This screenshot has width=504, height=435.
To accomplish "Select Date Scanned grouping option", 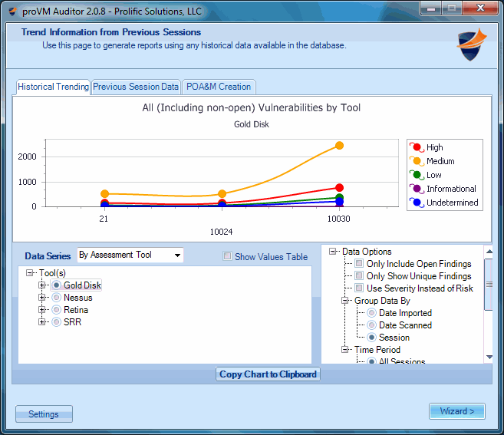I will pos(371,325).
